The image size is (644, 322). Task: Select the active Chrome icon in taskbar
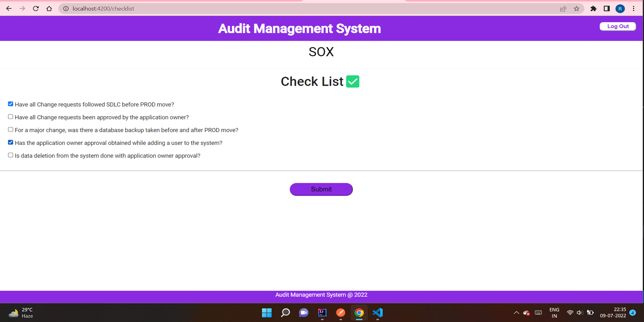click(359, 313)
